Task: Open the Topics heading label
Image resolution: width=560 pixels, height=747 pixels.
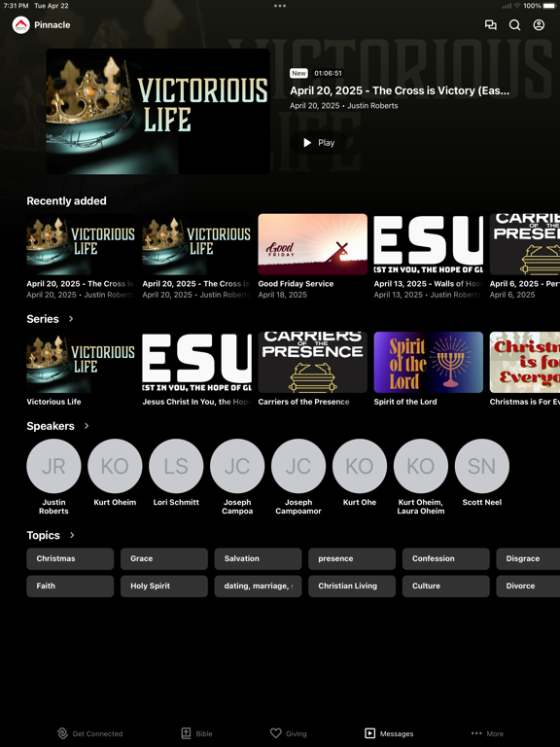Action: pyautogui.click(x=44, y=535)
